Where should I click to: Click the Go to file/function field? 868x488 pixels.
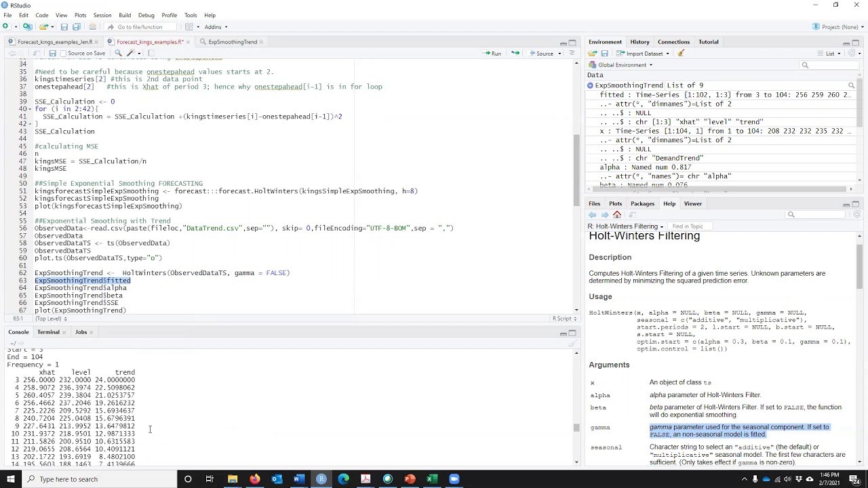point(140,26)
